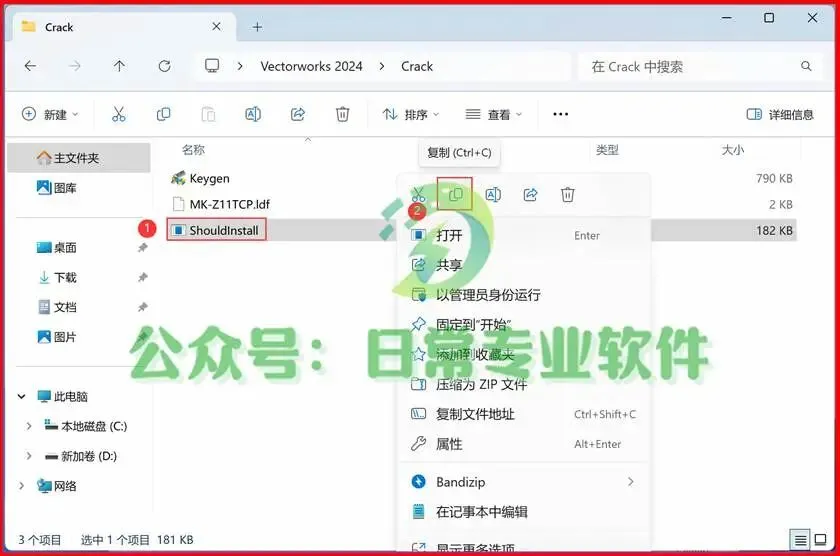This screenshot has height=556, width=840.
Task: Expand 新加卷 (D:) tree node
Action: pos(29,456)
